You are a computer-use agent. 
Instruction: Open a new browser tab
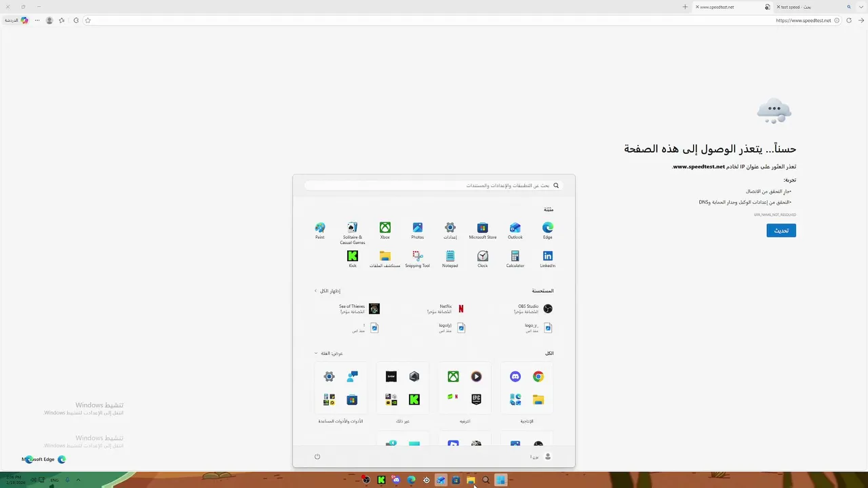click(685, 7)
